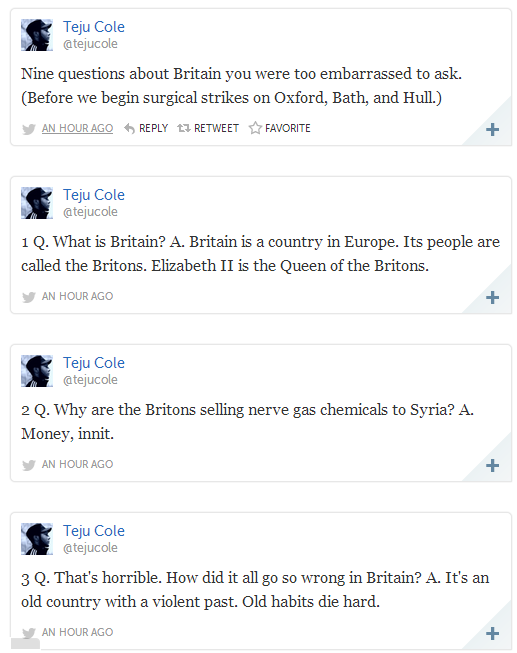
Task: Click Teju Cole avatar in fourth tweet
Action: (37, 539)
